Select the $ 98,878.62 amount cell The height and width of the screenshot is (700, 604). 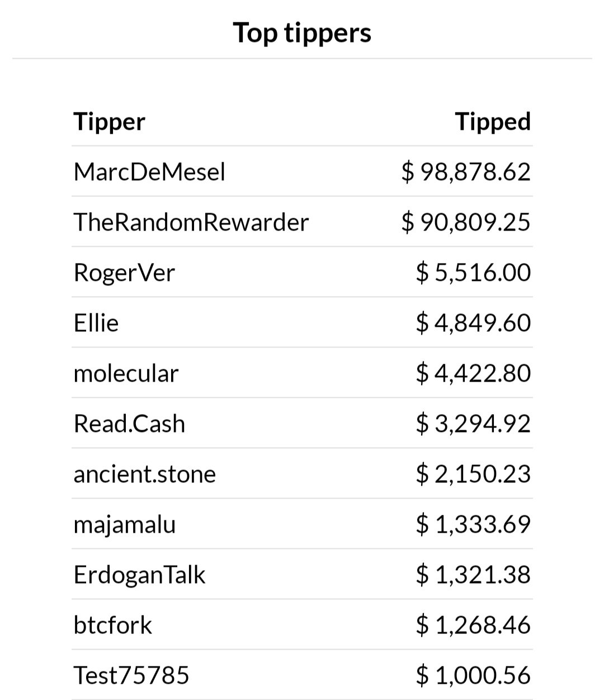pos(466,171)
